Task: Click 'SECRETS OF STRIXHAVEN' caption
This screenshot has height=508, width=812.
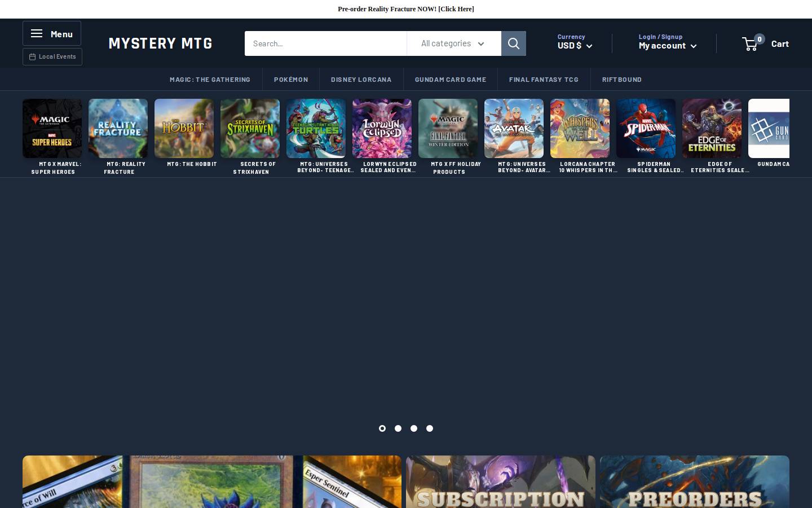Action: pos(254,168)
